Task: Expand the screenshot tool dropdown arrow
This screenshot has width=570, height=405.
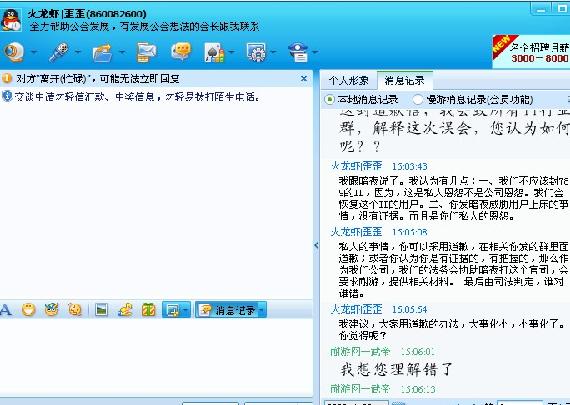Action: (186, 310)
